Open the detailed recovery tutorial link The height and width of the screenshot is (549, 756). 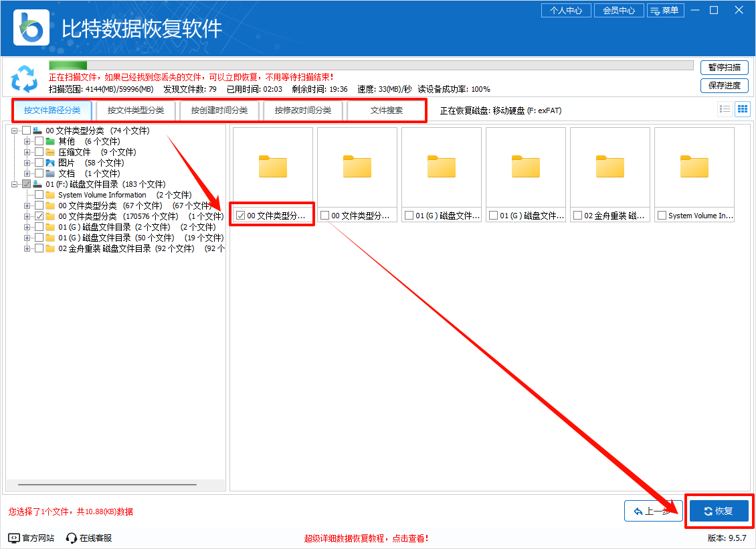tap(366, 538)
